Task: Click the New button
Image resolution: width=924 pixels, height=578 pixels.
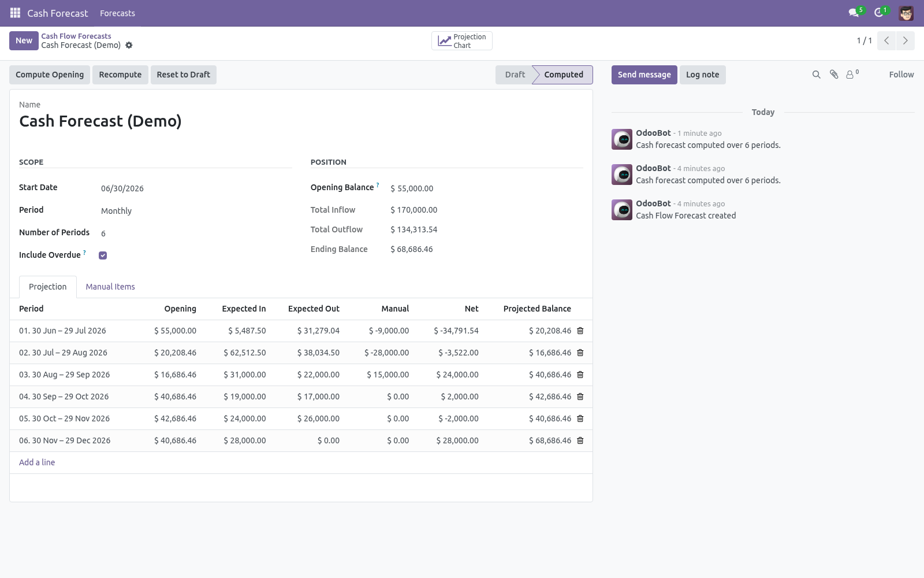Action: point(24,40)
